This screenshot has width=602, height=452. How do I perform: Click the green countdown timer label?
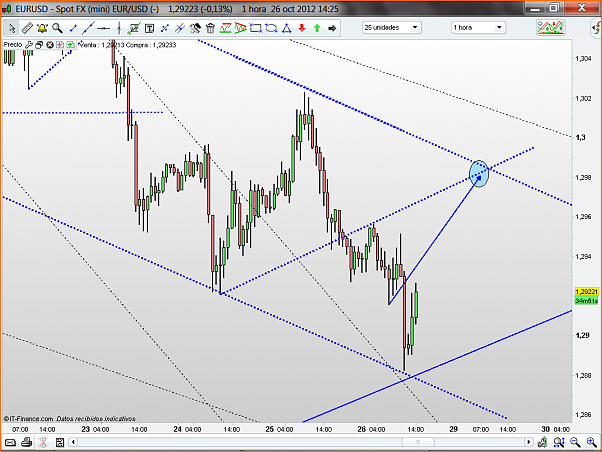[x=586, y=301]
